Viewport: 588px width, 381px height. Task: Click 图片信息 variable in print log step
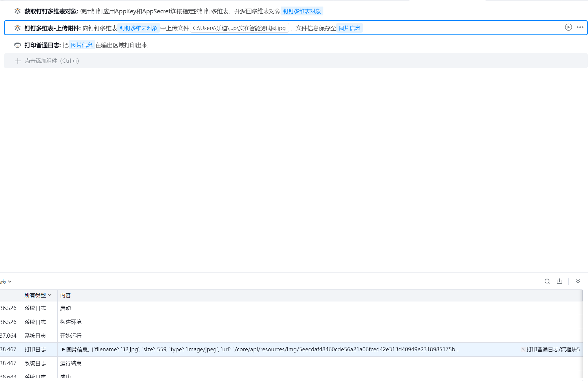coord(82,45)
